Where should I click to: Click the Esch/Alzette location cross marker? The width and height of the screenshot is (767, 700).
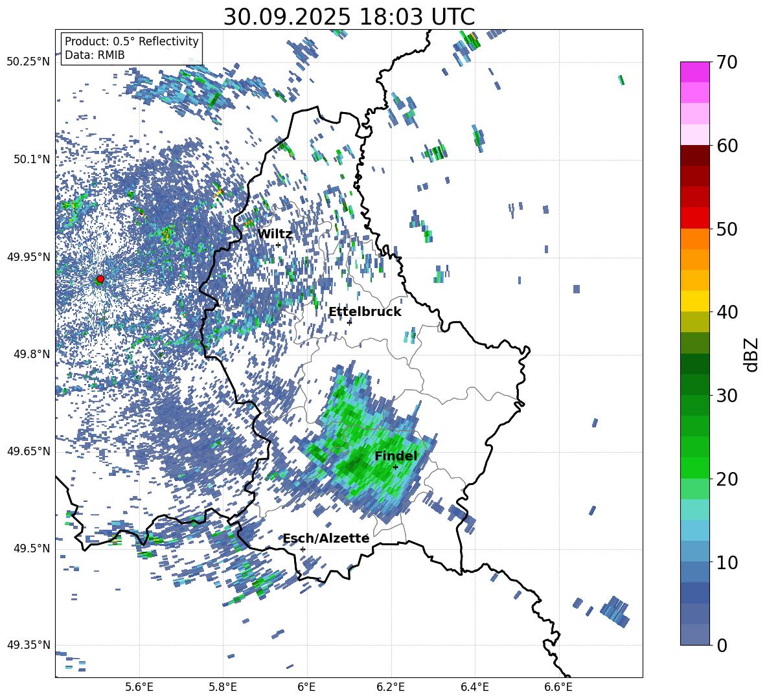tap(303, 549)
